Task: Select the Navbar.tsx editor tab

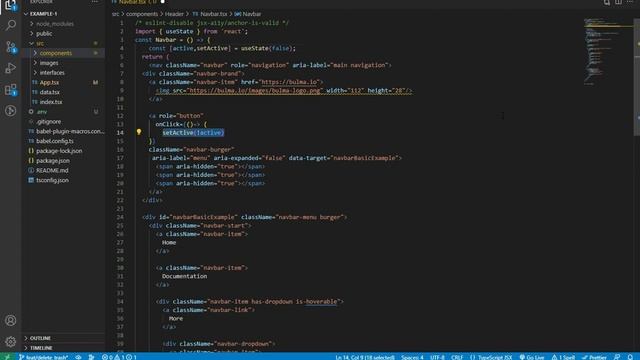Action: 138,2
